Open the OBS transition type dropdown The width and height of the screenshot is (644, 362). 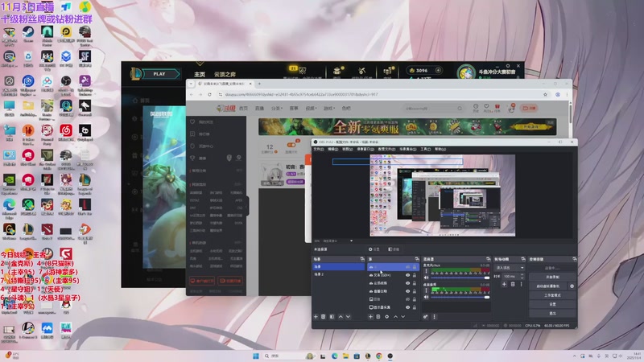tap(510, 268)
